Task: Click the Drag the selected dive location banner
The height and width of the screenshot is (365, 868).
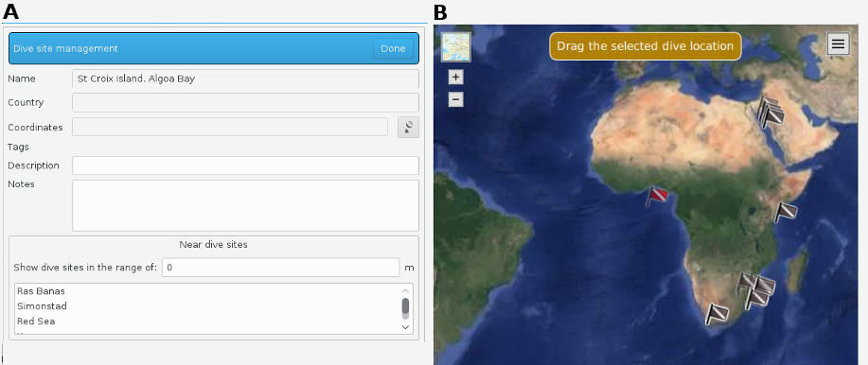Action: (x=645, y=46)
